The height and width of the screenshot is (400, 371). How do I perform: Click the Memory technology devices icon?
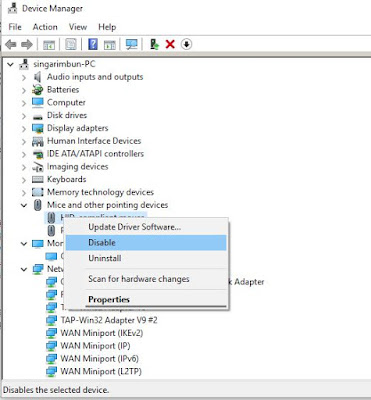pyautogui.click(x=38, y=192)
